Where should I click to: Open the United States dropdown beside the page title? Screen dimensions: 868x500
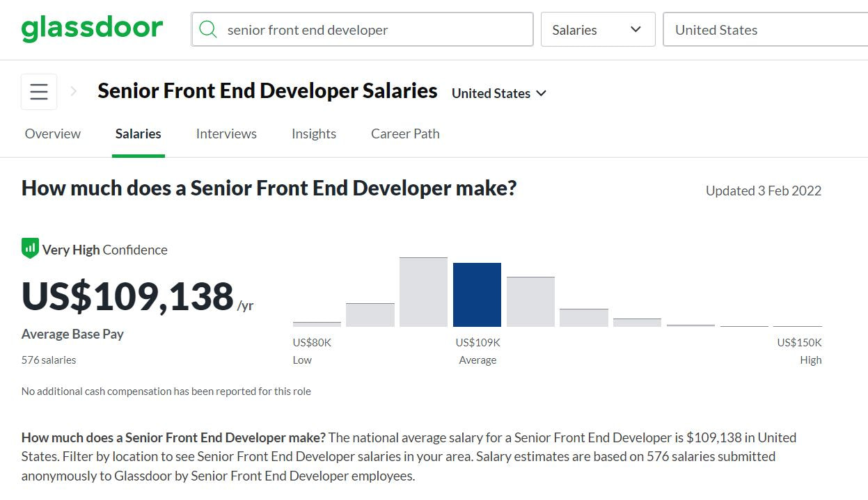498,92
